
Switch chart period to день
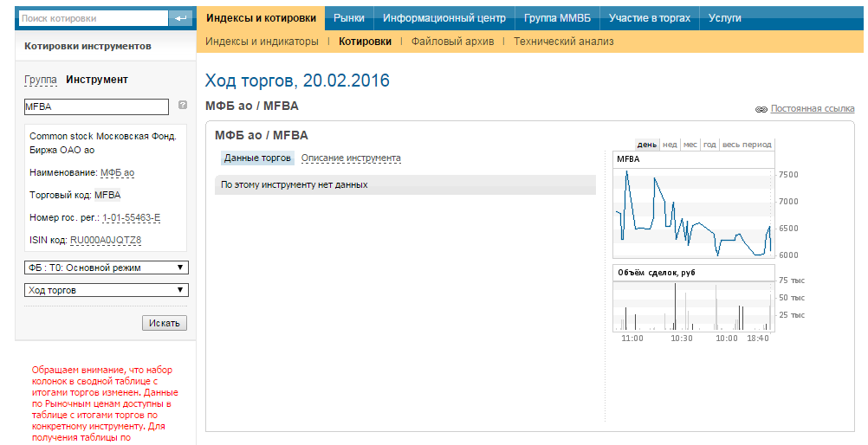(x=646, y=145)
